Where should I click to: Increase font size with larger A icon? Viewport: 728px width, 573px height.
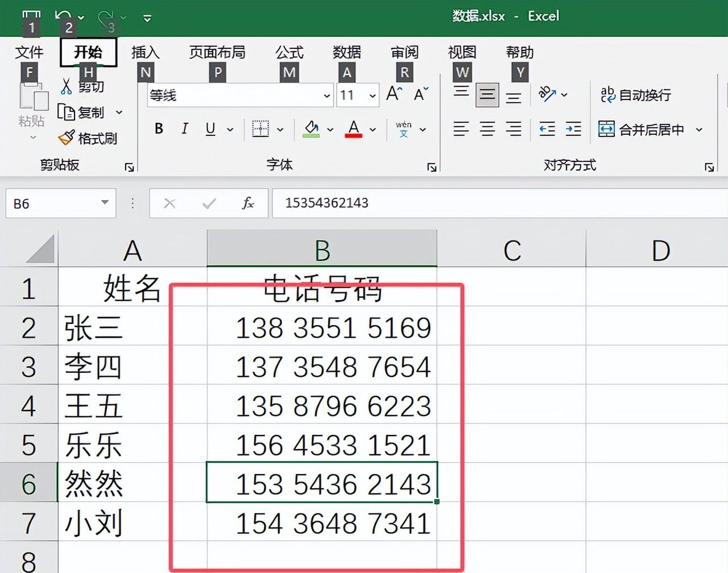394,94
